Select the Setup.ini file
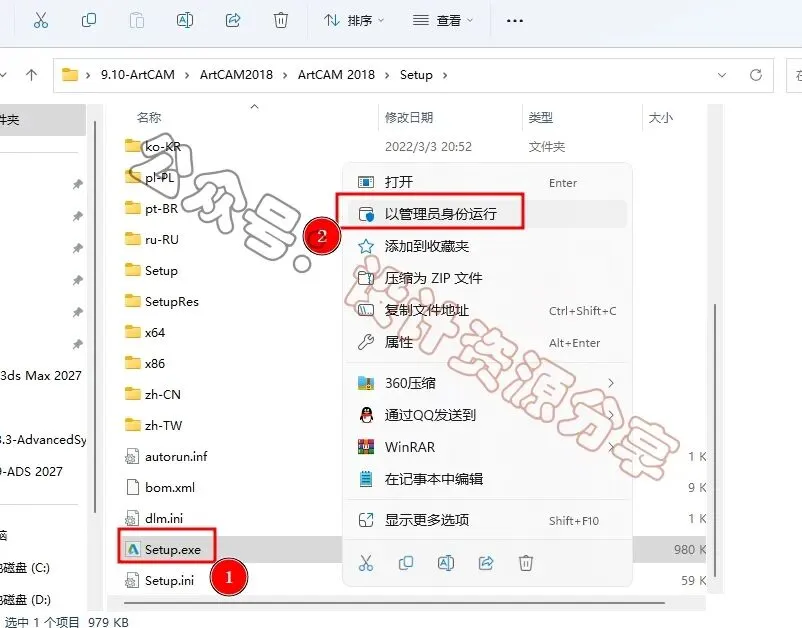 169,580
